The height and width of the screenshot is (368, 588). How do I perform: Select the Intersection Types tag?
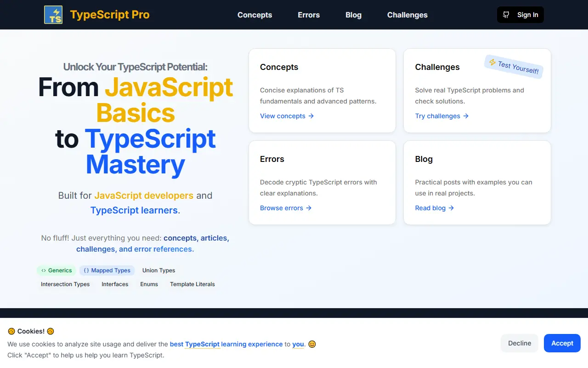[65, 284]
